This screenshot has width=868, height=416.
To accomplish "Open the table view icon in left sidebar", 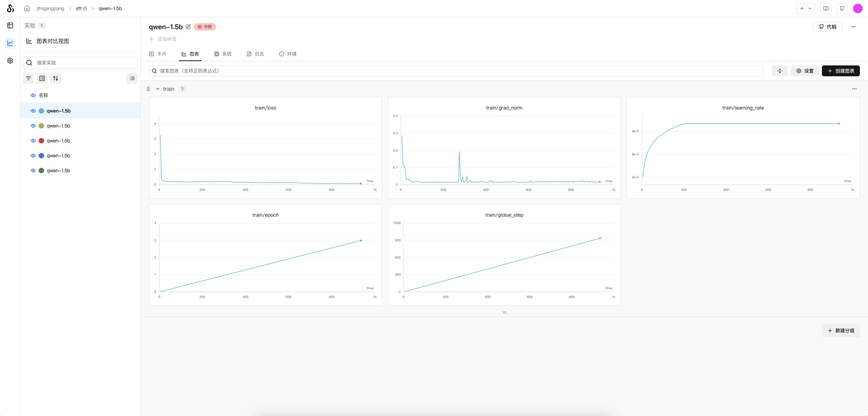I will tap(10, 25).
